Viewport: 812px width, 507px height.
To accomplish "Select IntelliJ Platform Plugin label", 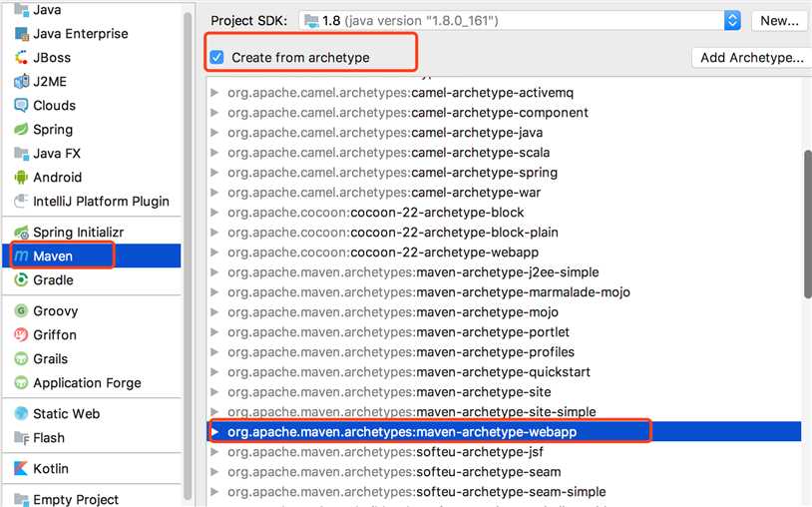I will point(101,202).
